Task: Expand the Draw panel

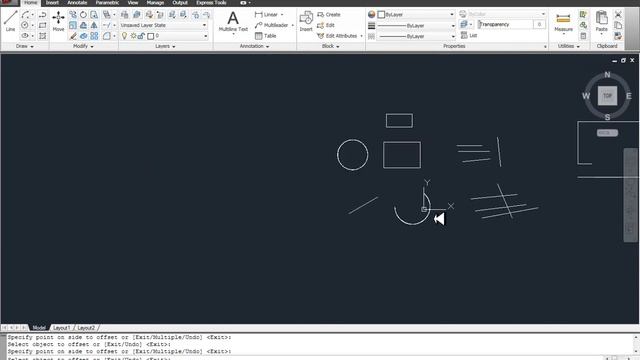Action: (x=24, y=46)
